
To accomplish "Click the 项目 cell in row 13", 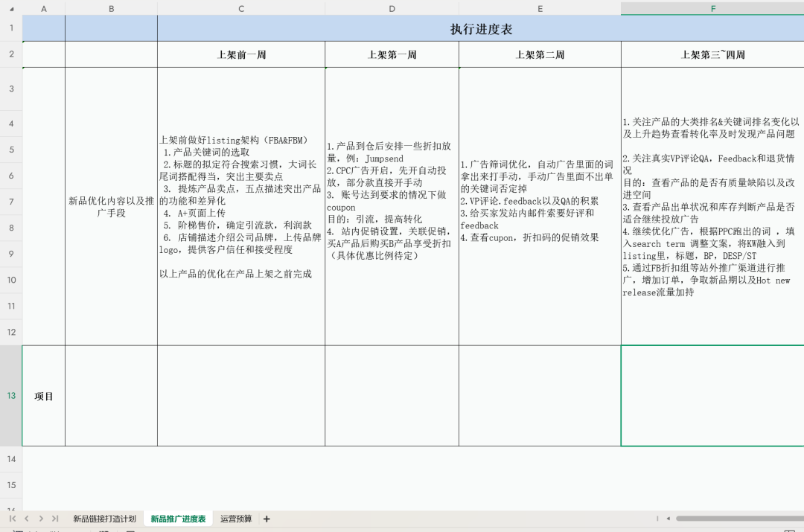I will tap(44, 396).
